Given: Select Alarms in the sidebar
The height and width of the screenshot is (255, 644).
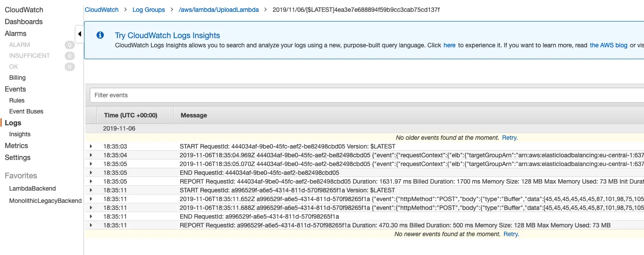Looking at the screenshot, I should (16, 33).
